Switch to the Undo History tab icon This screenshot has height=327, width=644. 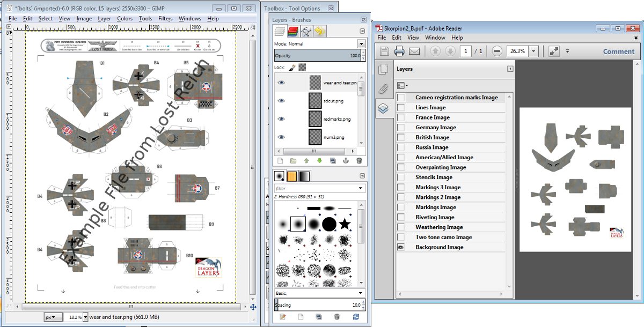(x=319, y=32)
